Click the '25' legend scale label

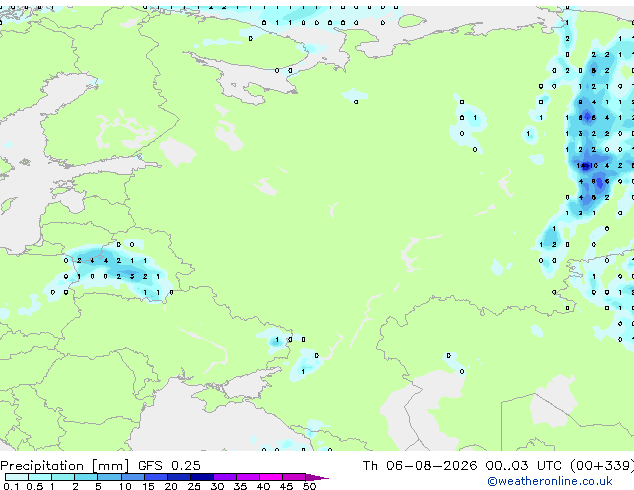point(194,486)
